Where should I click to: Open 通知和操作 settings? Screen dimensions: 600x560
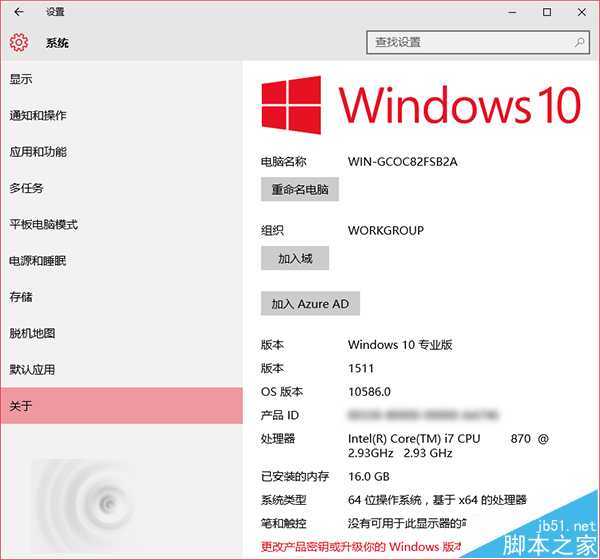[x=121, y=115]
